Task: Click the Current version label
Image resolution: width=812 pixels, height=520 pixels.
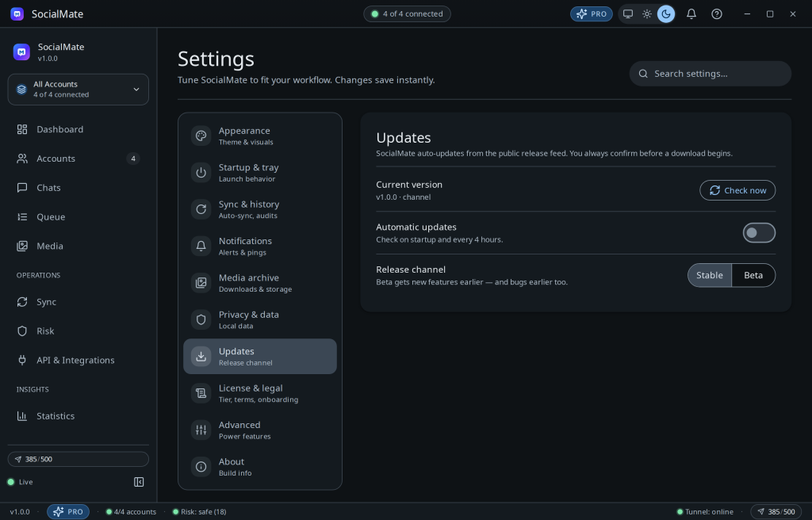Action: (409, 185)
